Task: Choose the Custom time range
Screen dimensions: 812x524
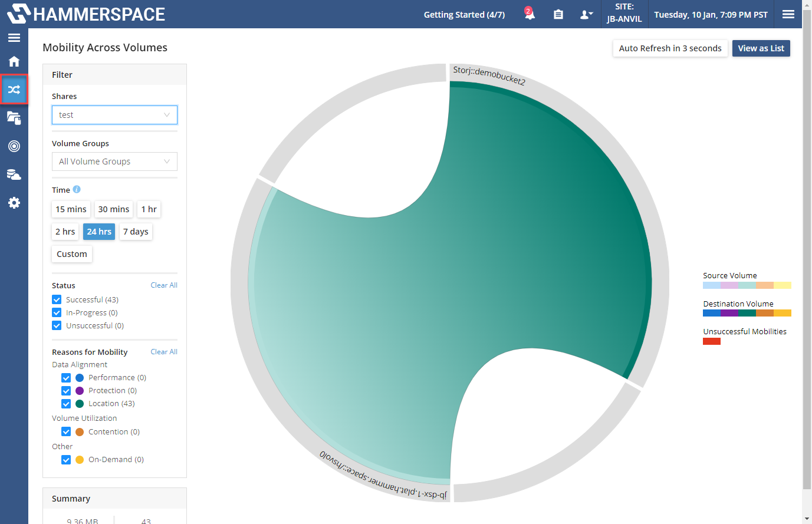Action: pyautogui.click(x=72, y=254)
